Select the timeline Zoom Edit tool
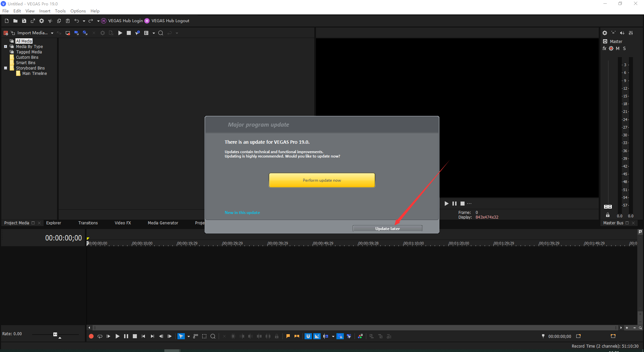 (x=213, y=336)
